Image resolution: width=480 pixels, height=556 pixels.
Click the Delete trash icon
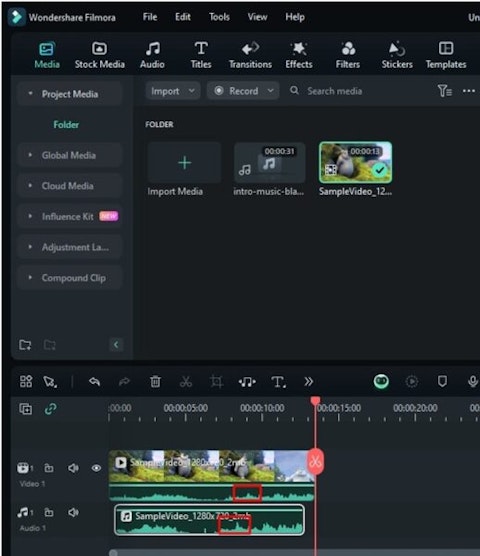(155, 382)
